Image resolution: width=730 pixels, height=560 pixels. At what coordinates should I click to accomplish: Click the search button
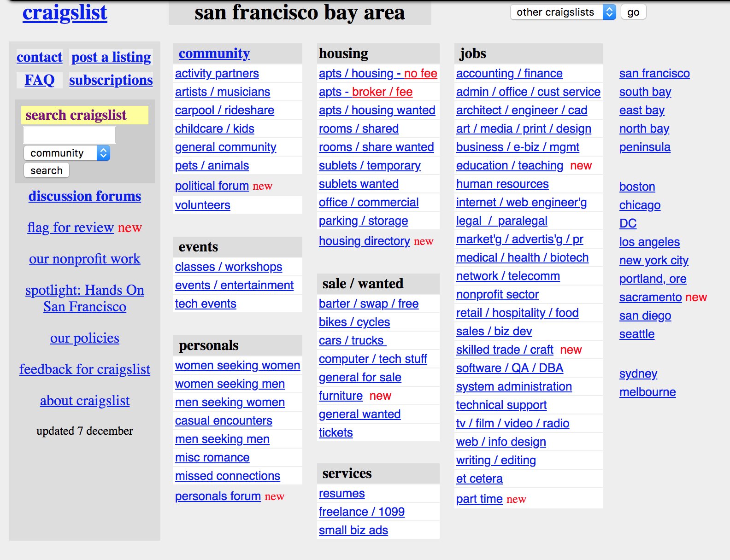[47, 170]
